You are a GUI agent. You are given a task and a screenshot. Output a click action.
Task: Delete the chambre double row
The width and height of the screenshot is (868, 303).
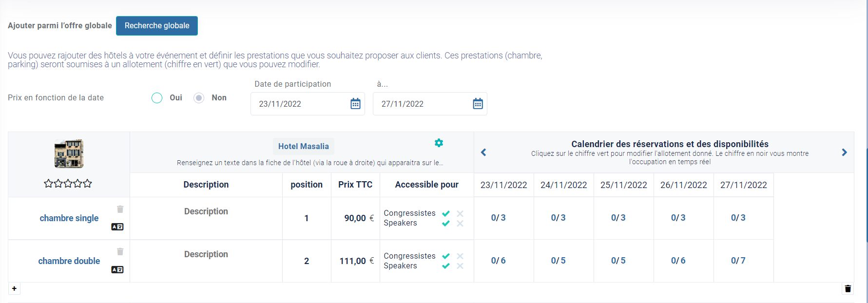click(x=120, y=251)
